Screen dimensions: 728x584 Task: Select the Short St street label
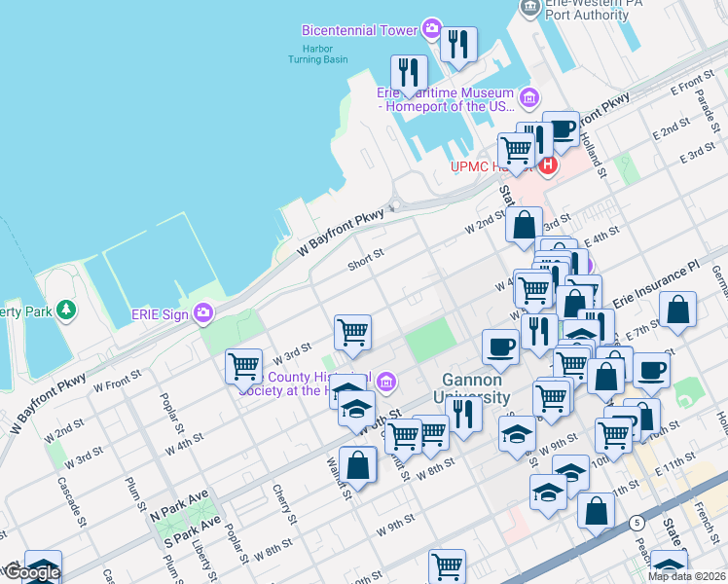[366, 259]
